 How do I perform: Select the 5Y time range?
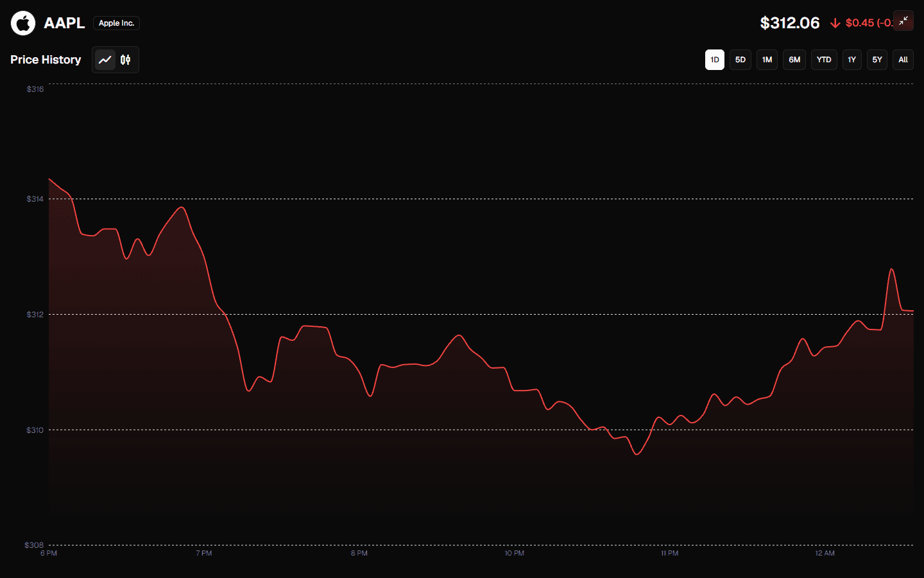(877, 60)
